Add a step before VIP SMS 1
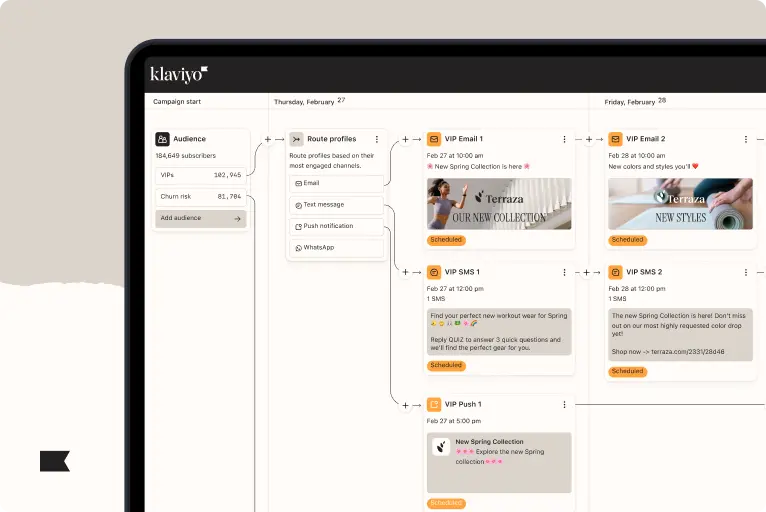The image size is (766, 512). pos(405,272)
